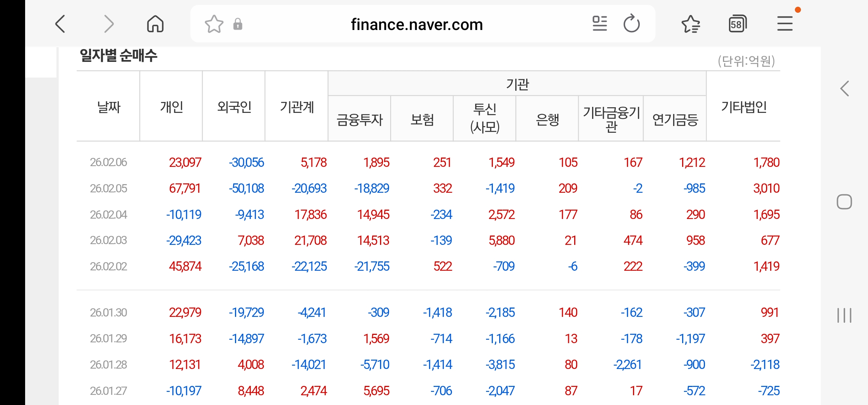Tap the browser forward arrow
The width and height of the screenshot is (868, 405).
tap(109, 24)
